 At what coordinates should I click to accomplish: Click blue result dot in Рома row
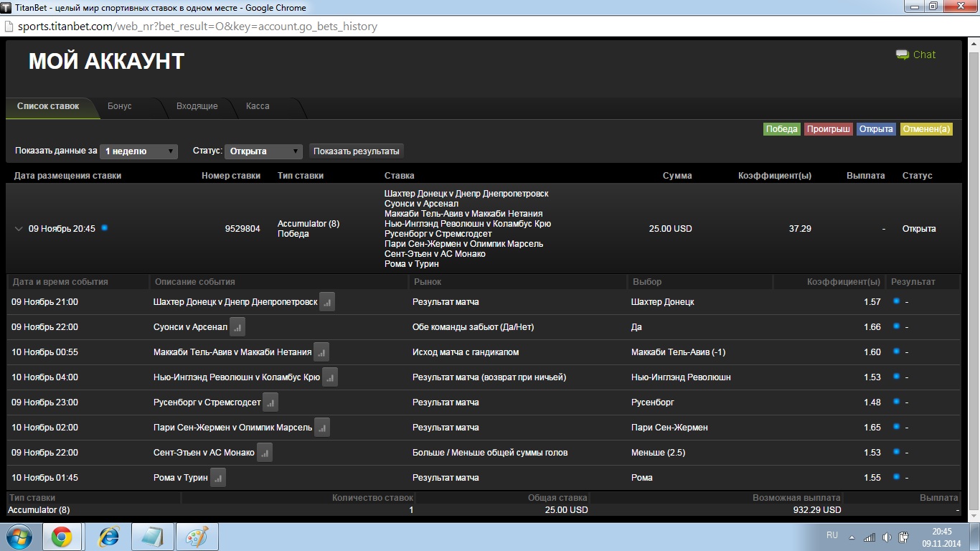[x=896, y=477]
